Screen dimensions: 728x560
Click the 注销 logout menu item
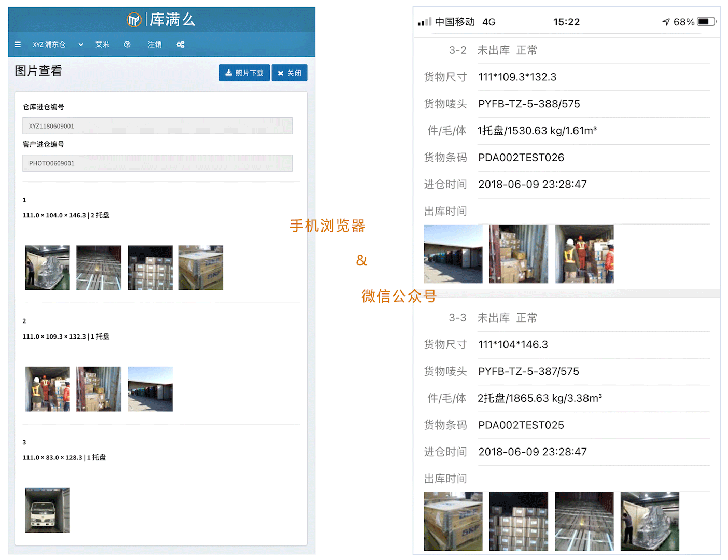click(x=155, y=45)
